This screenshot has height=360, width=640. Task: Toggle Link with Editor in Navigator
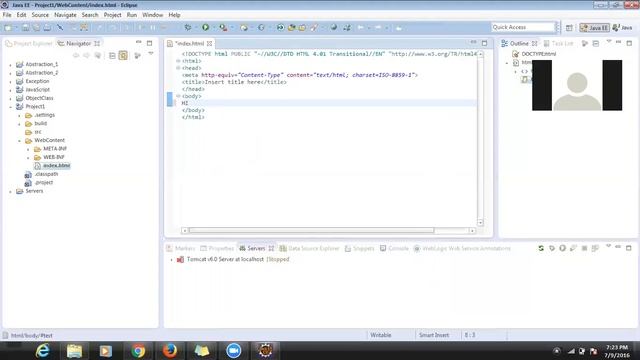pos(123,55)
